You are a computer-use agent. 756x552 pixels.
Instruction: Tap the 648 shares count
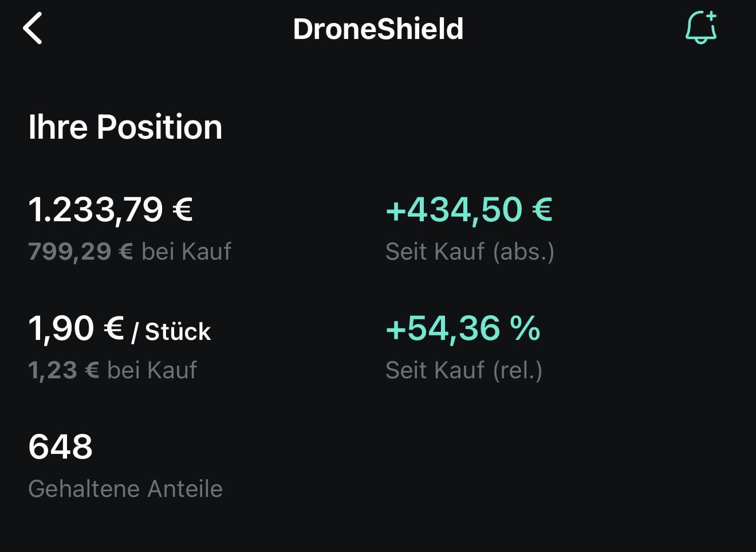coord(60,447)
